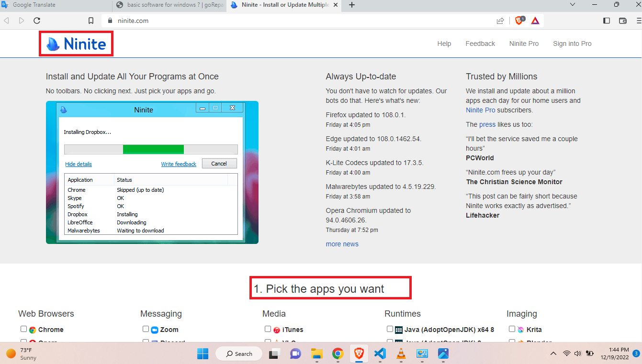The width and height of the screenshot is (642, 364).
Task: Open Task View on the taskbar
Action: click(x=274, y=354)
